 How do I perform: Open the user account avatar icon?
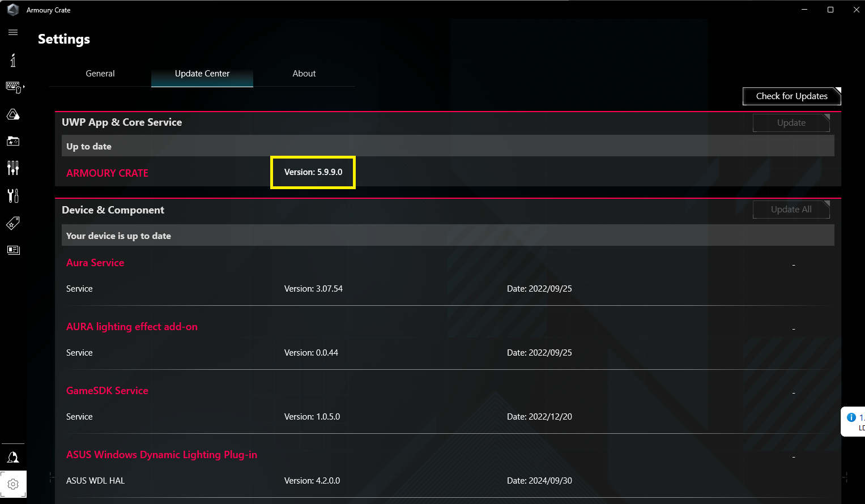pos(13,456)
